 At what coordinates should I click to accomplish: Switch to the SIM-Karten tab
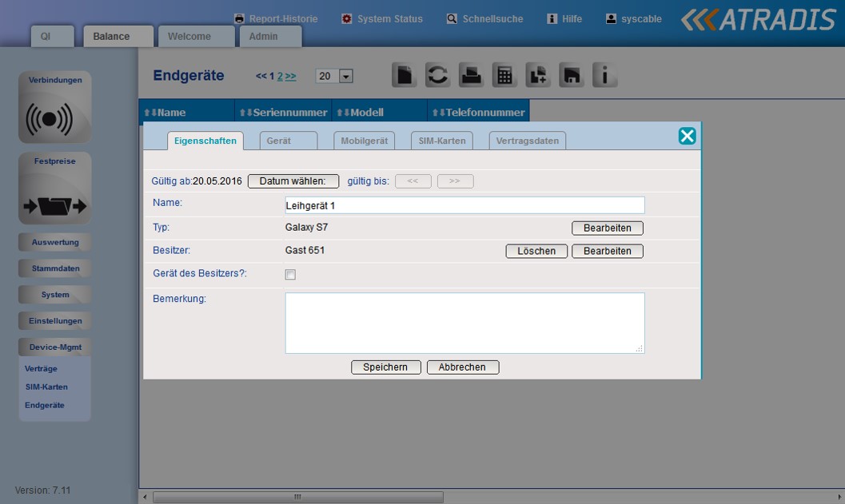click(x=442, y=141)
